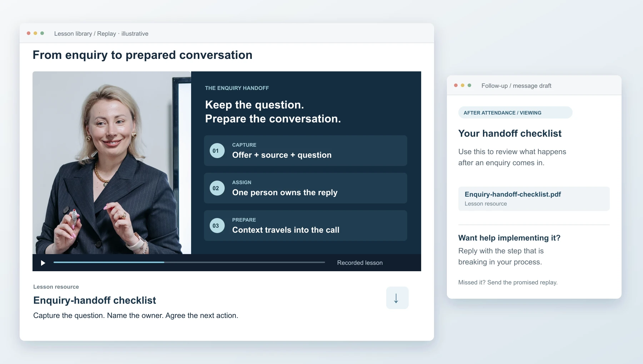The width and height of the screenshot is (643, 364).
Task: Select step badge 02 for Assign
Action: tap(217, 188)
